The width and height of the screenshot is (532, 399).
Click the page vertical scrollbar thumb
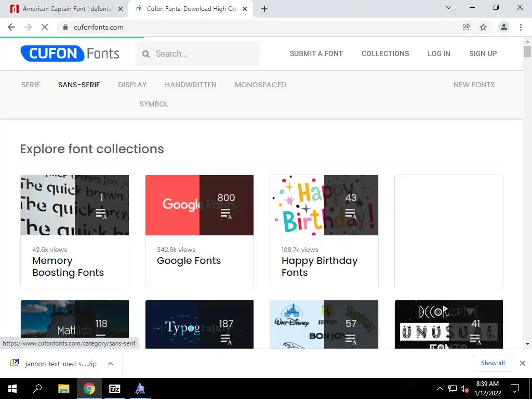click(527, 51)
